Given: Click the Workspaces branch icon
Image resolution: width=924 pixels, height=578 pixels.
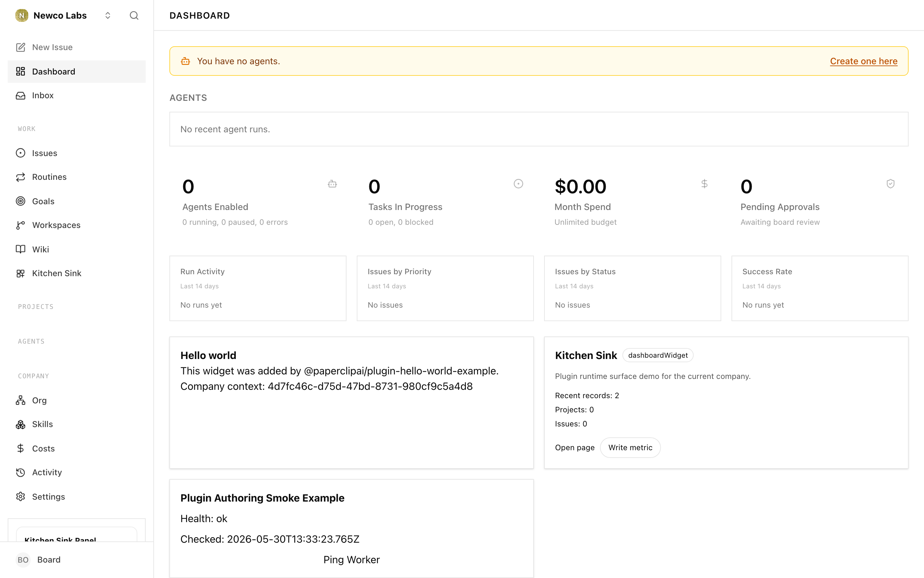Looking at the screenshot, I should 21,225.
